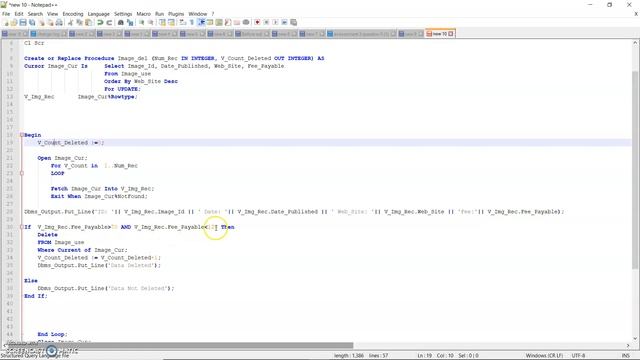Toggle word wrap in the toolbar
The image size is (640, 360).
[x=182, y=22]
